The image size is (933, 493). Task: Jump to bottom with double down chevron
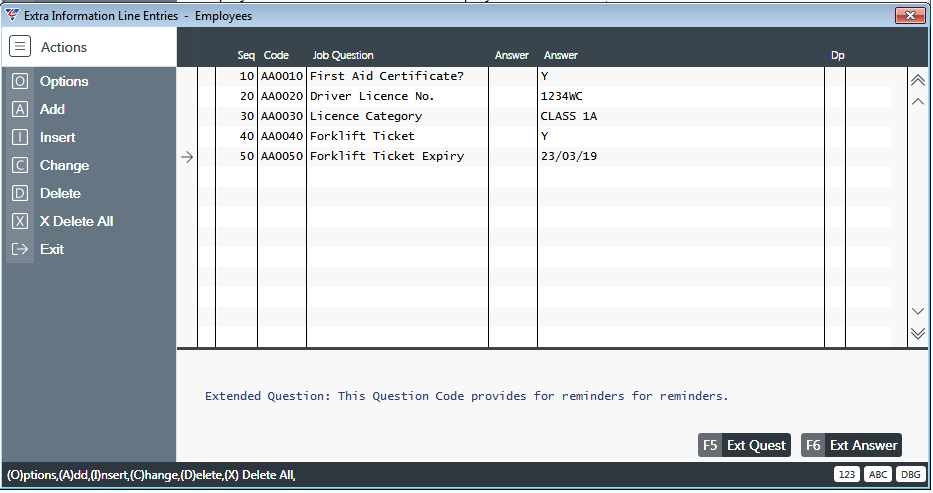point(918,333)
